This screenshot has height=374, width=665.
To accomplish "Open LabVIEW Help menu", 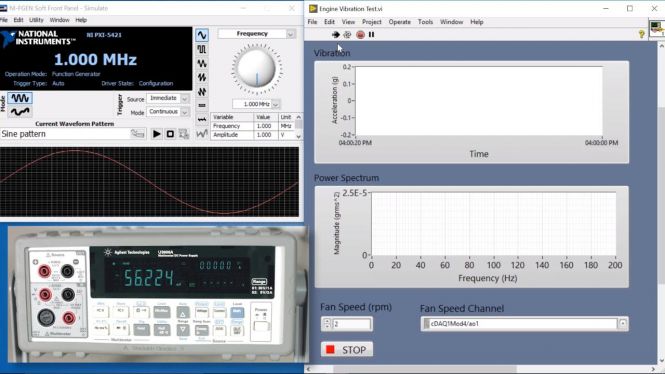I will coord(477,22).
